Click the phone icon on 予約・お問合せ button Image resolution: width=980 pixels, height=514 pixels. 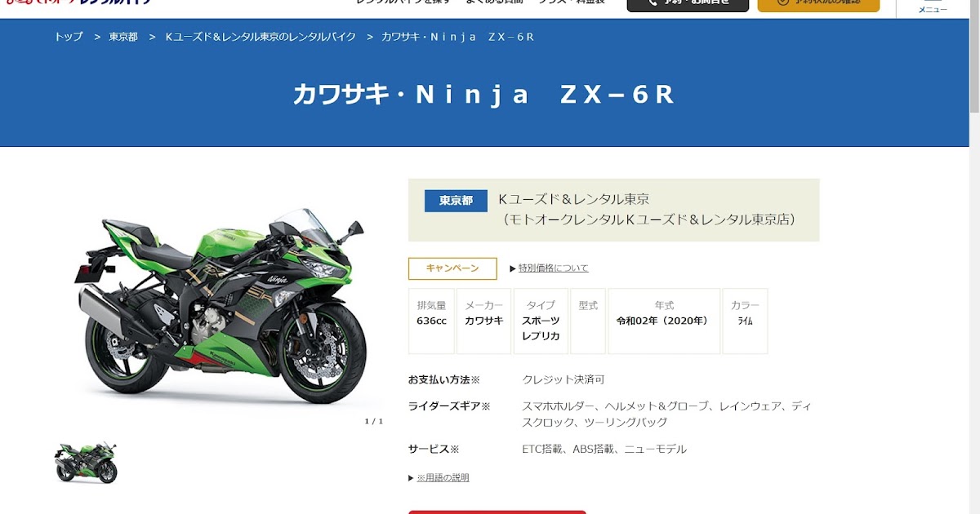coord(653,2)
